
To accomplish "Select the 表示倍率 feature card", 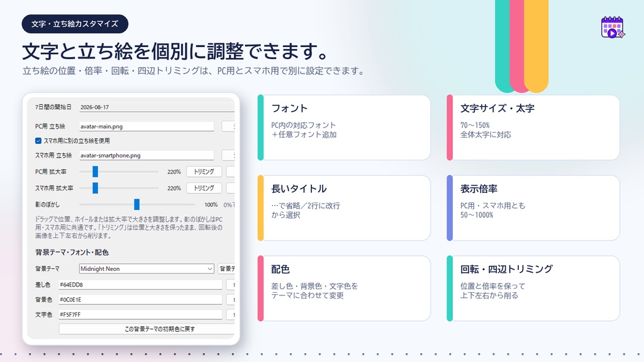I will coord(533,208).
